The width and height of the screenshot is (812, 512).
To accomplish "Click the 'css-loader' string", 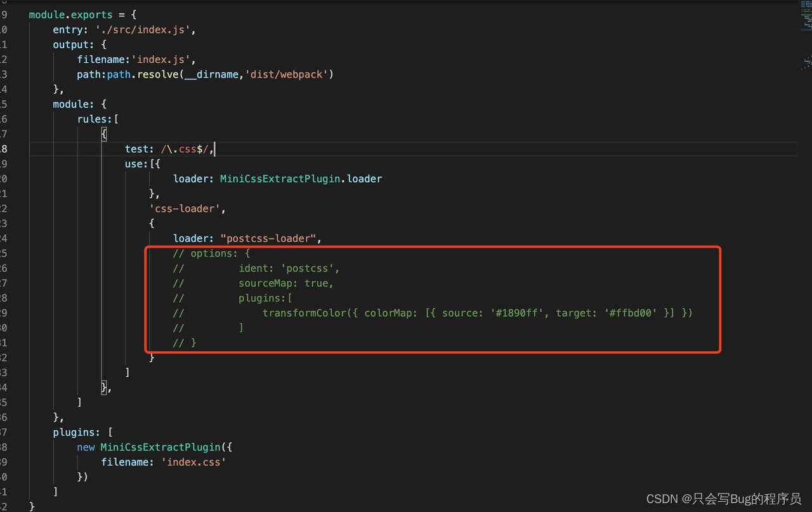I will point(185,209).
